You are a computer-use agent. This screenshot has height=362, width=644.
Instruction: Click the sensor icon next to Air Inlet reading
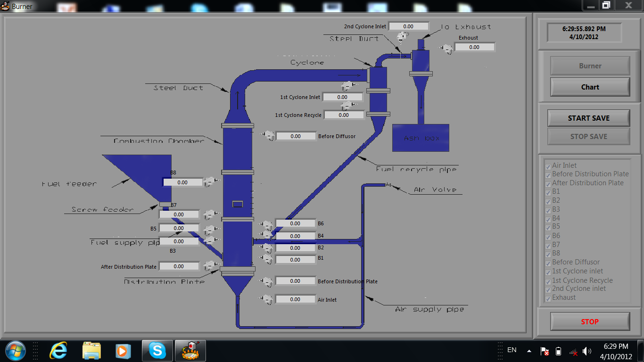coord(266,299)
